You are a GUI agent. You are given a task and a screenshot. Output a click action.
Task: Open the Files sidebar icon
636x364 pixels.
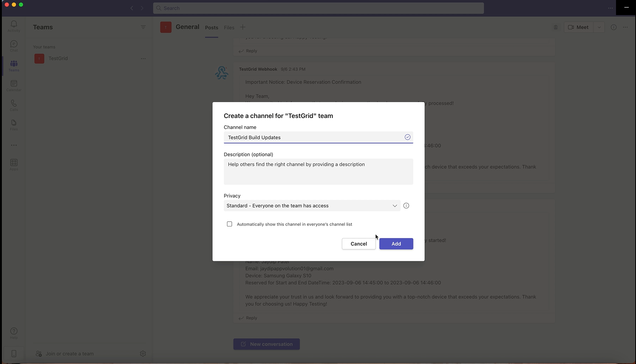tap(14, 125)
